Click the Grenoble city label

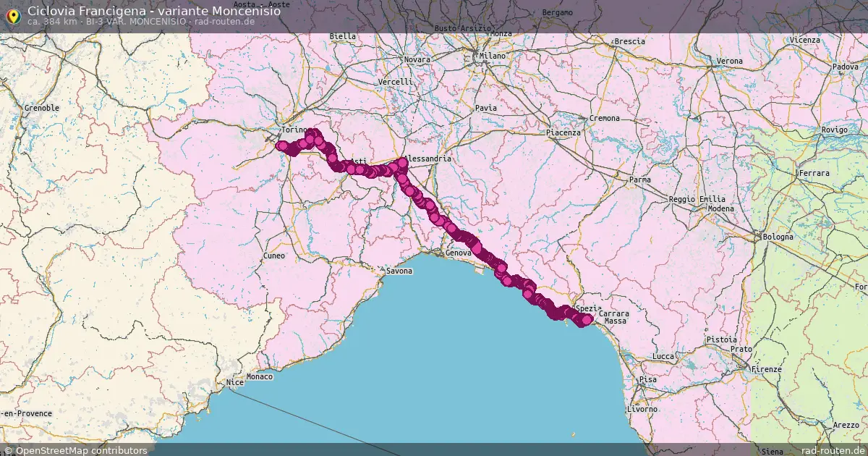(x=41, y=109)
